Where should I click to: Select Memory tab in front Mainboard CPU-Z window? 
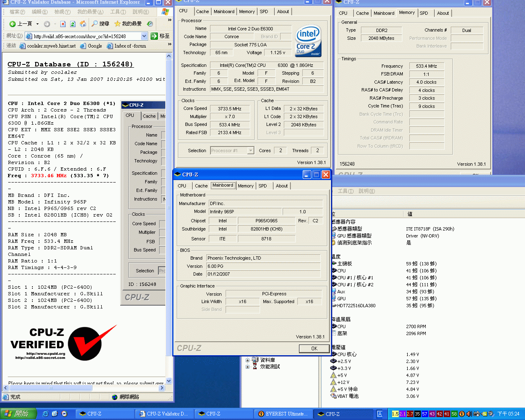point(246,186)
